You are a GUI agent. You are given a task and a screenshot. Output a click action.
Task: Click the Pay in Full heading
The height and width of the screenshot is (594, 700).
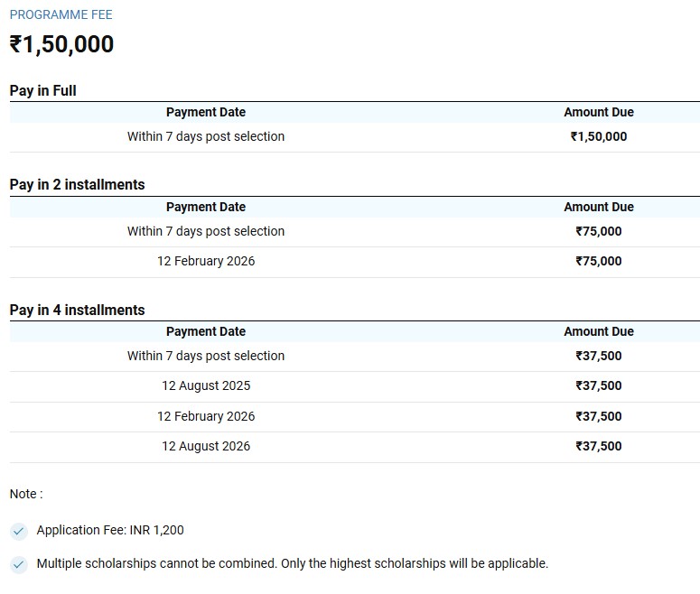click(42, 90)
